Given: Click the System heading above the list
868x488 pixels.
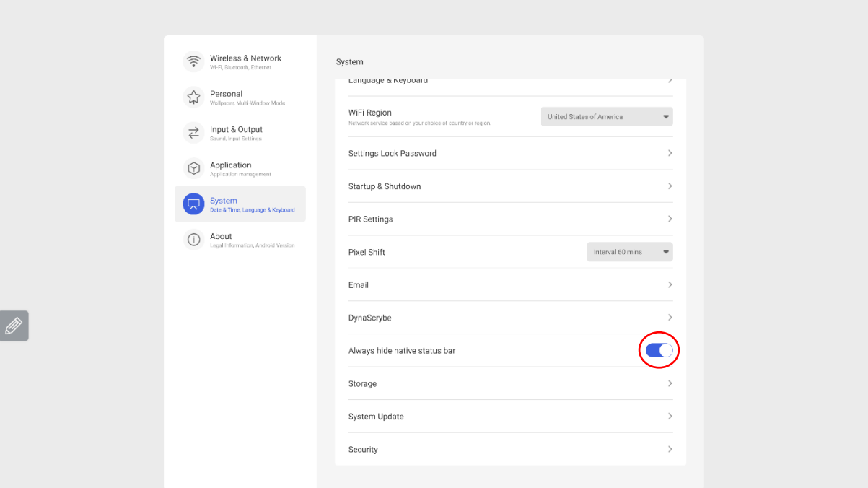Looking at the screenshot, I should 350,62.
